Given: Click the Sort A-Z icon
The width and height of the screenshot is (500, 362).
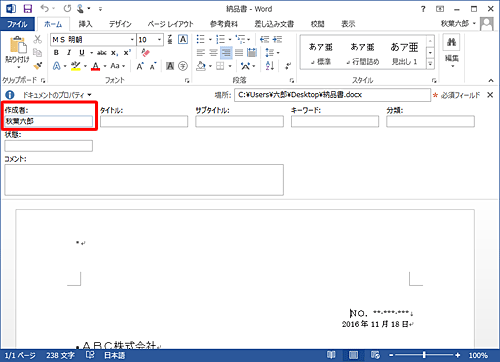Looking at the screenshot, I should pos(270,66).
